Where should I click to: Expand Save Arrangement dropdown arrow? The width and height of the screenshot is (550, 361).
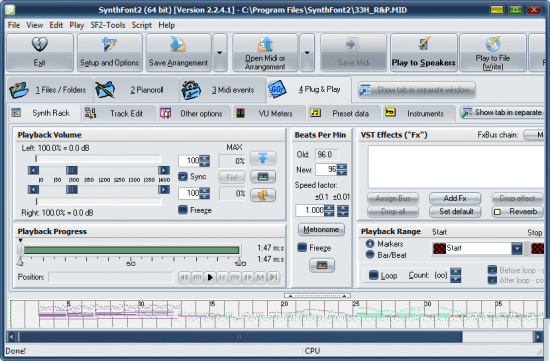click(x=220, y=53)
